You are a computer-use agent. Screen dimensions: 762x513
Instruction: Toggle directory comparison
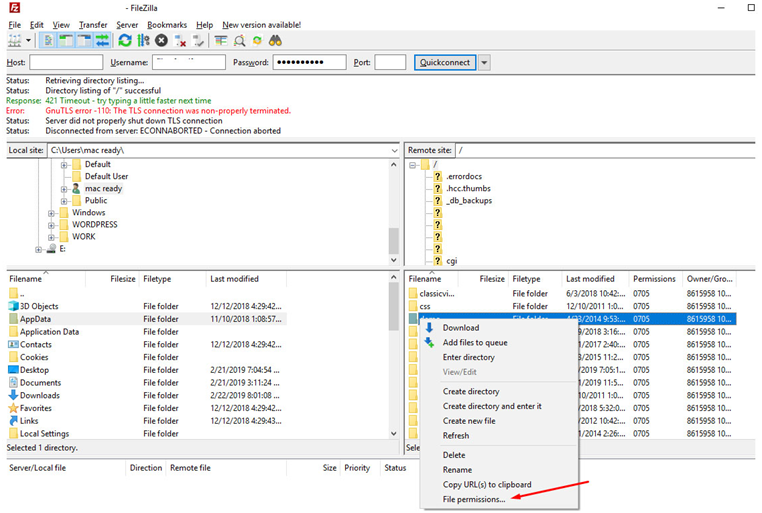(239, 41)
